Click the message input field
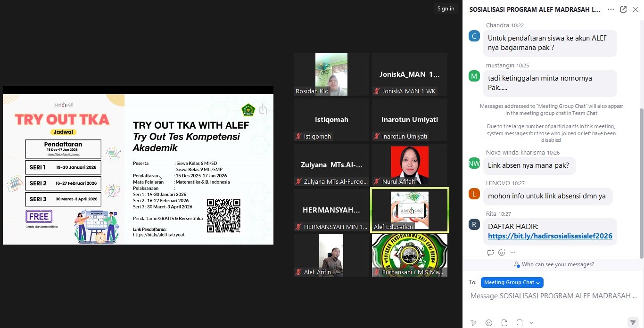Image resolution: width=644 pixels, height=328 pixels. (x=553, y=296)
